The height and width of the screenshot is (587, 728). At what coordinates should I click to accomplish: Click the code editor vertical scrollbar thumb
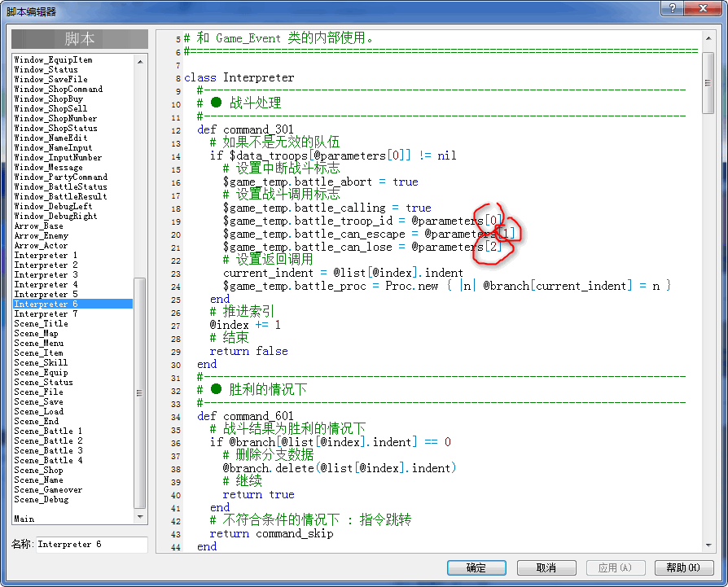point(708,83)
